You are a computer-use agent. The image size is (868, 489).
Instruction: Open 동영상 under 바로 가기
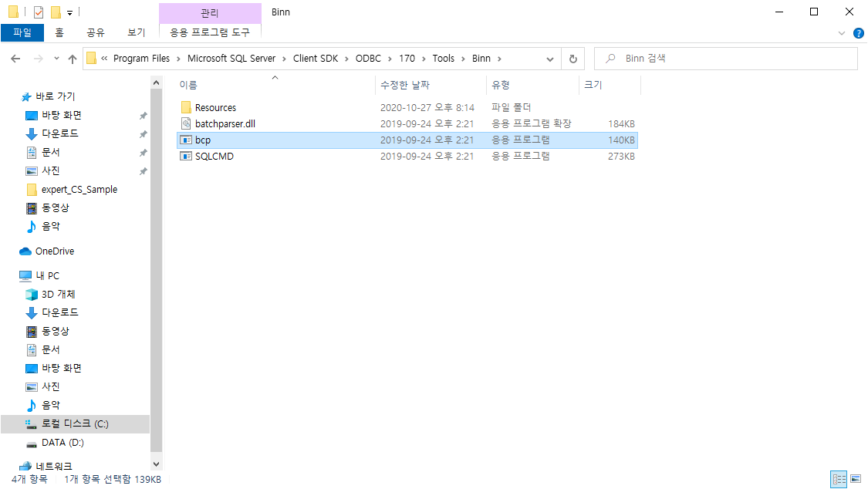coord(56,208)
